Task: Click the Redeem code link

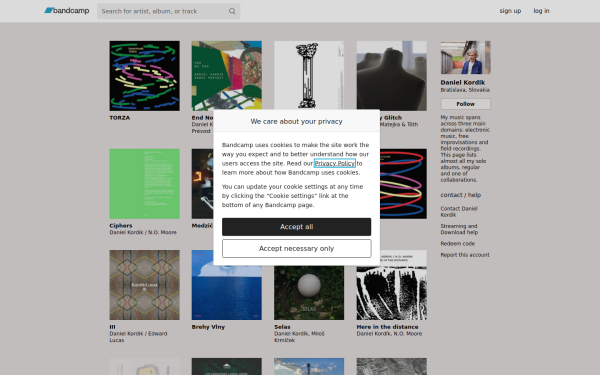Action: (458, 244)
